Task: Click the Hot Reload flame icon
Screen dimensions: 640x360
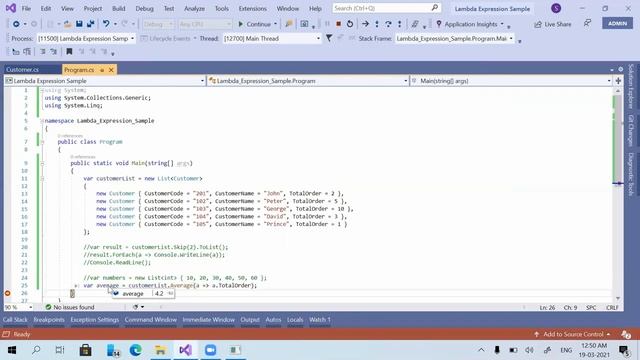Action: (x=289, y=24)
